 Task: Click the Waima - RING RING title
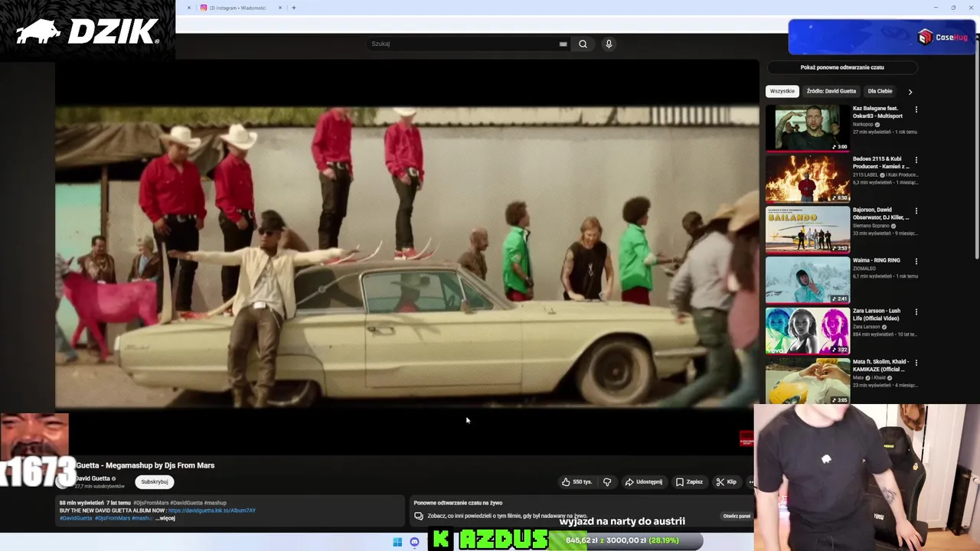tap(877, 260)
